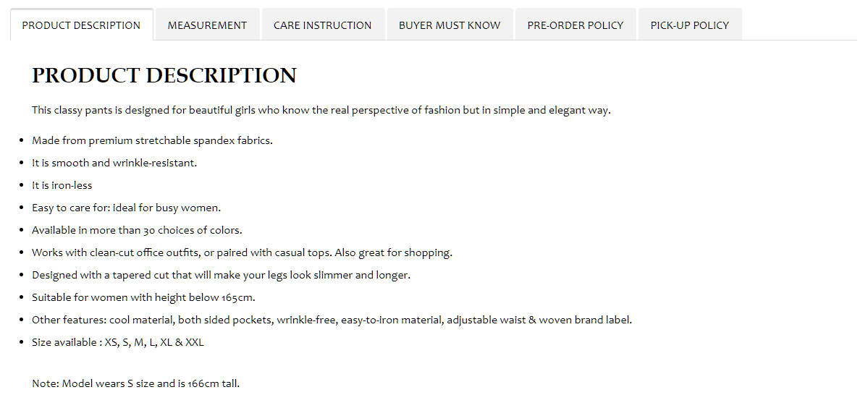Click the easy to care for bullet

(x=126, y=208)
